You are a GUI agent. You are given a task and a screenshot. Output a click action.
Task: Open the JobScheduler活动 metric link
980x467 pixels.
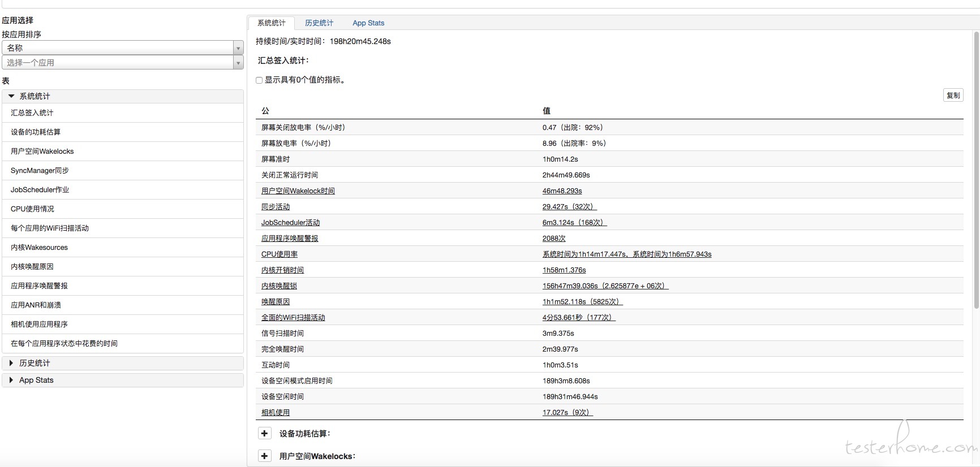click(290, 223)
